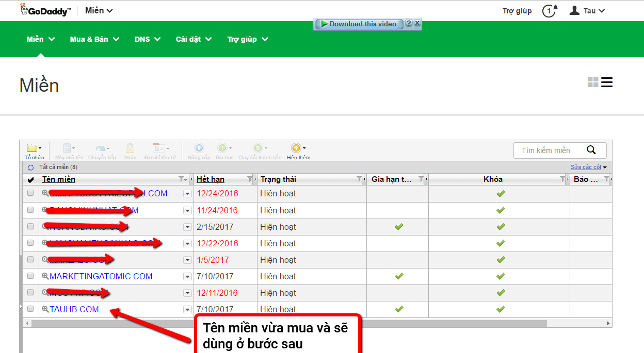Click the Hiện thêm plus icon

(296, 148)
